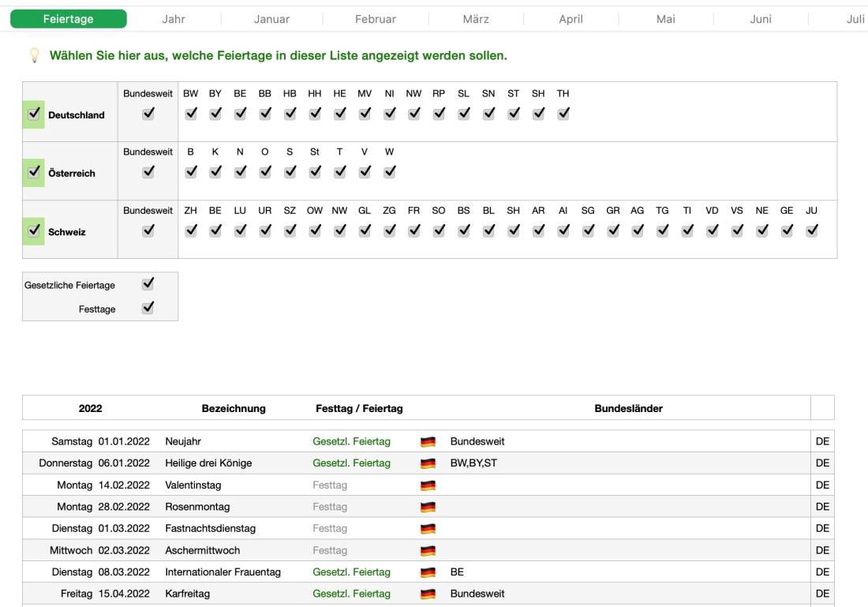Click the flag in the Aschermittwoch row
The width and height of the screenshot is (868, 607).
(428, 550)
